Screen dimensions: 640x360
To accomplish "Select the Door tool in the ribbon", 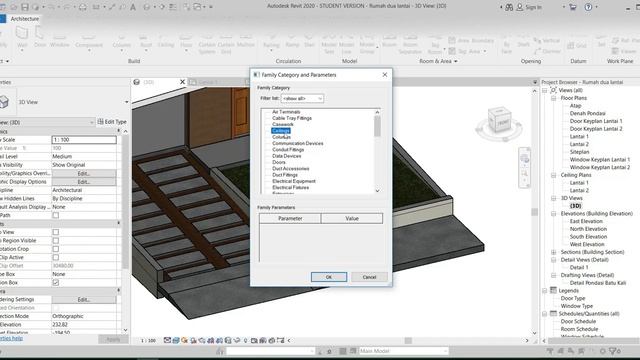I will (40, 37).
